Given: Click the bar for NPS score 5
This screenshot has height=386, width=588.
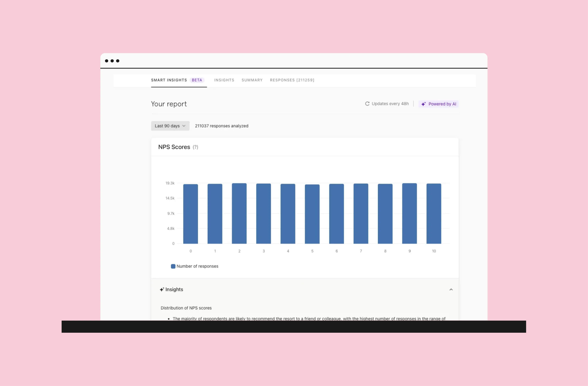Looking at the screenshot, I should click(312, 214).
